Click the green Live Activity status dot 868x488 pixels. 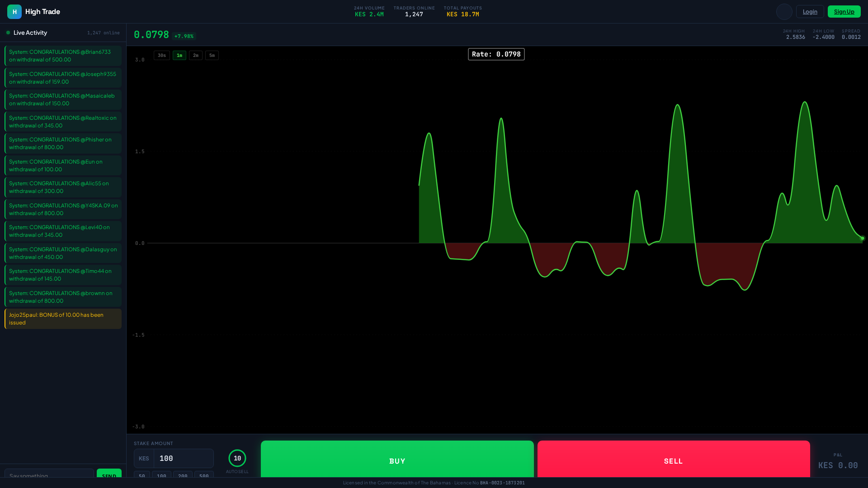(x=8, y=33)
